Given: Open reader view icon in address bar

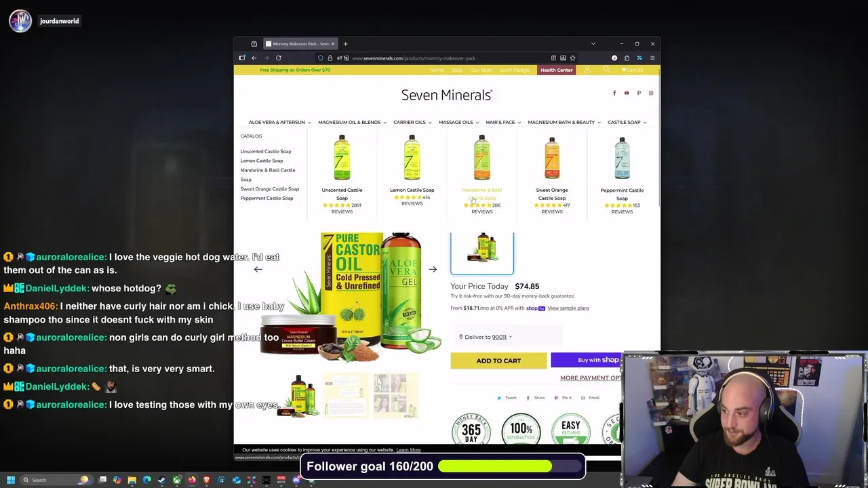Looking at the screenshot, I should pyautogui.click(x=553, y=58).
